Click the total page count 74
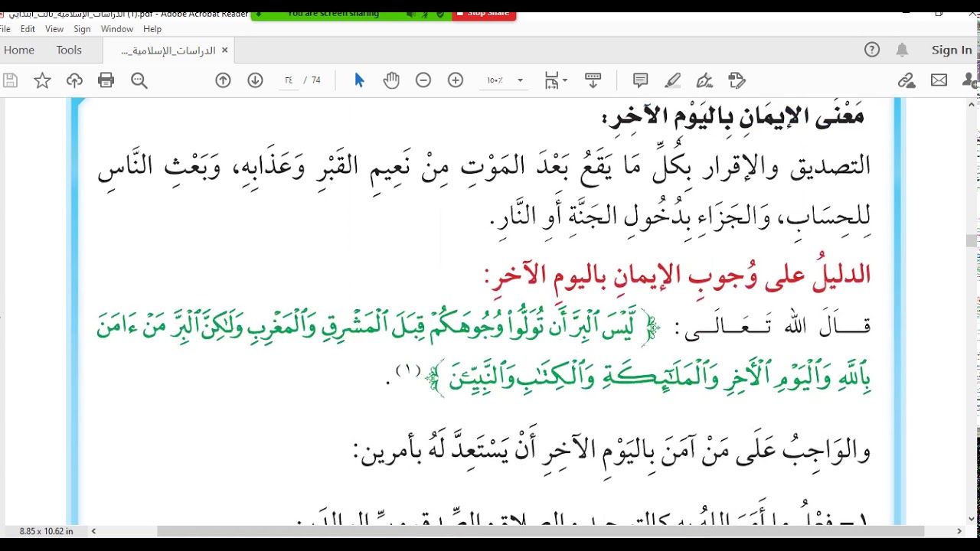The height and width of the screenshot is (551, 980). coord(316,80)
